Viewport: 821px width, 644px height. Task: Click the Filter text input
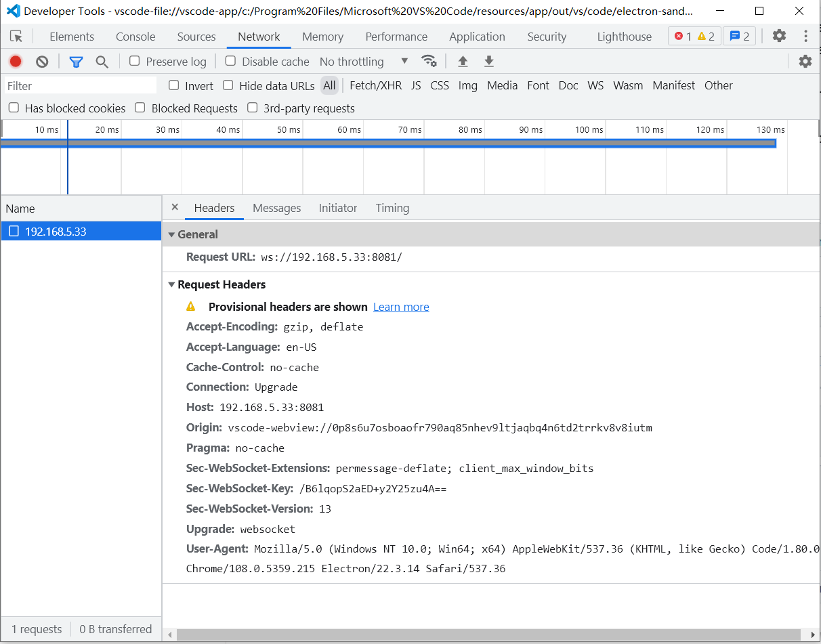pyautogui.click(x=80, y=85)
